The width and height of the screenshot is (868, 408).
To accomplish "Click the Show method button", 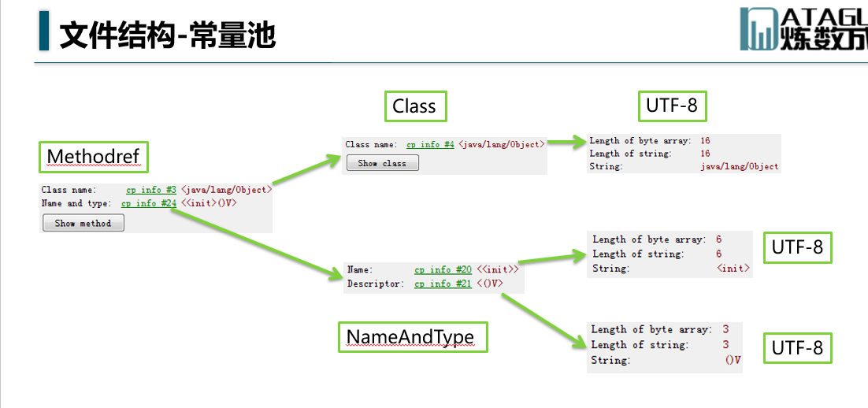I will pyautogui.click(x=83, y=223).
